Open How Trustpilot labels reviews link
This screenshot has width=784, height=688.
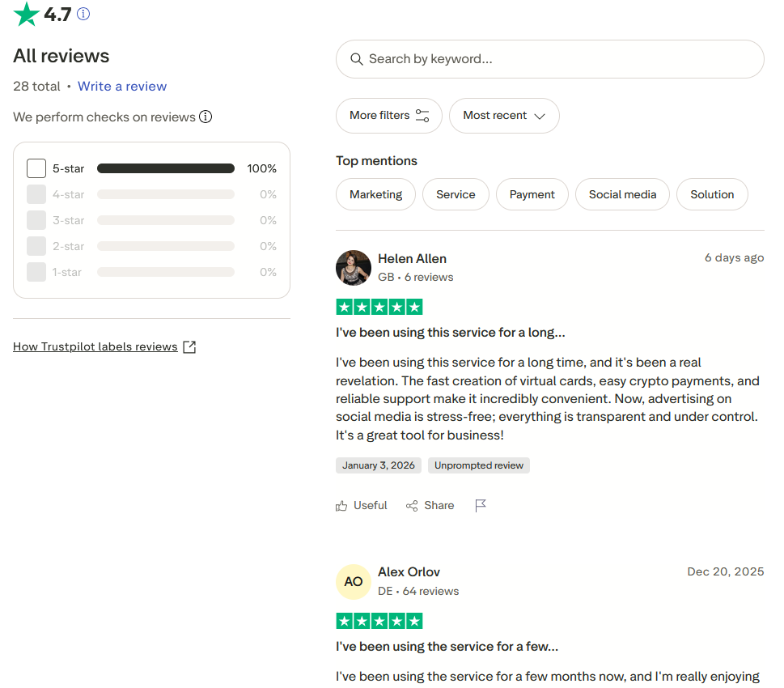pos(95,347)
